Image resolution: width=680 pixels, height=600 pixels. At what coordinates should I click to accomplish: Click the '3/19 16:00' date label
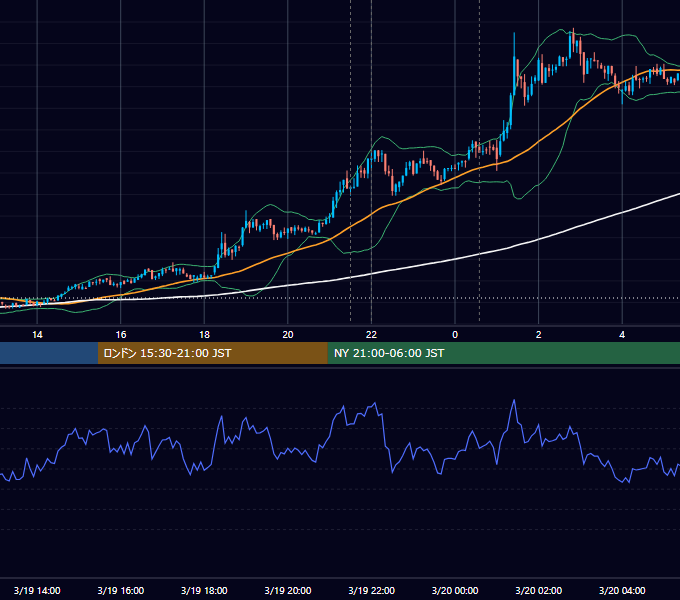pos(121,590)
